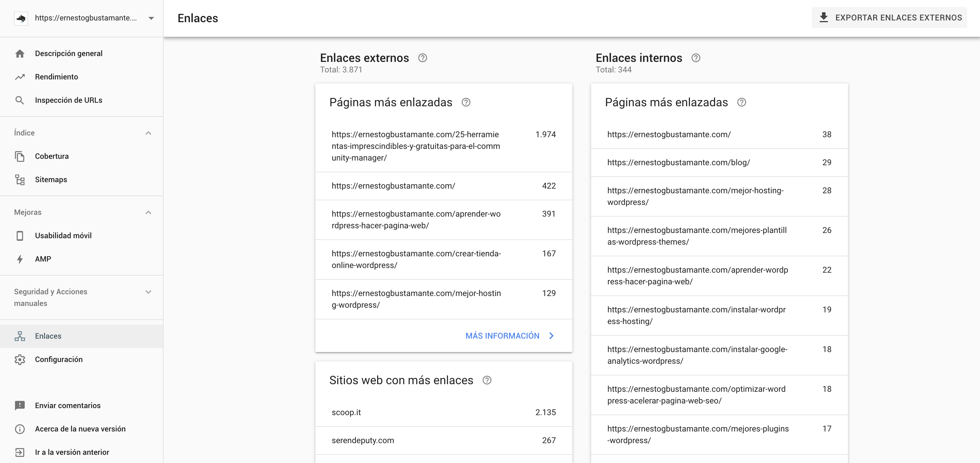Click the property URL text in selector
This screenshot has width=980, height=463.
(86, 18)
